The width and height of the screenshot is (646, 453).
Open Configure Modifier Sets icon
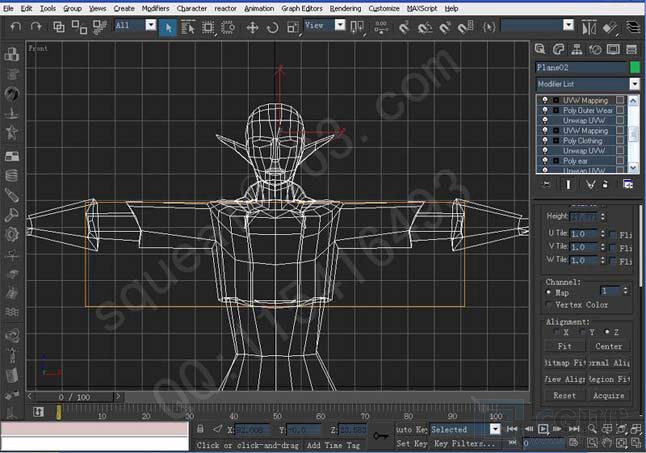coord(628,184)
